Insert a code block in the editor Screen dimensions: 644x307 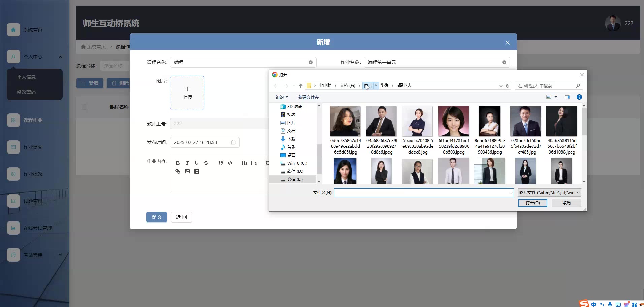click(230, 163)
